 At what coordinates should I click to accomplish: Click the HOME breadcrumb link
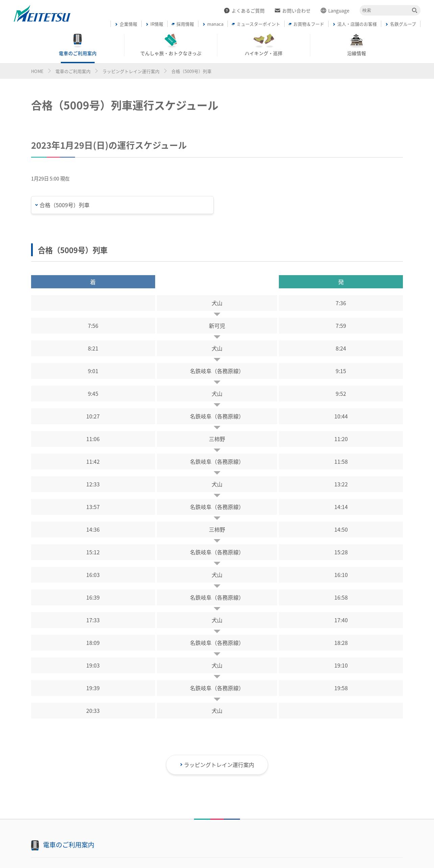click(37, 71)
